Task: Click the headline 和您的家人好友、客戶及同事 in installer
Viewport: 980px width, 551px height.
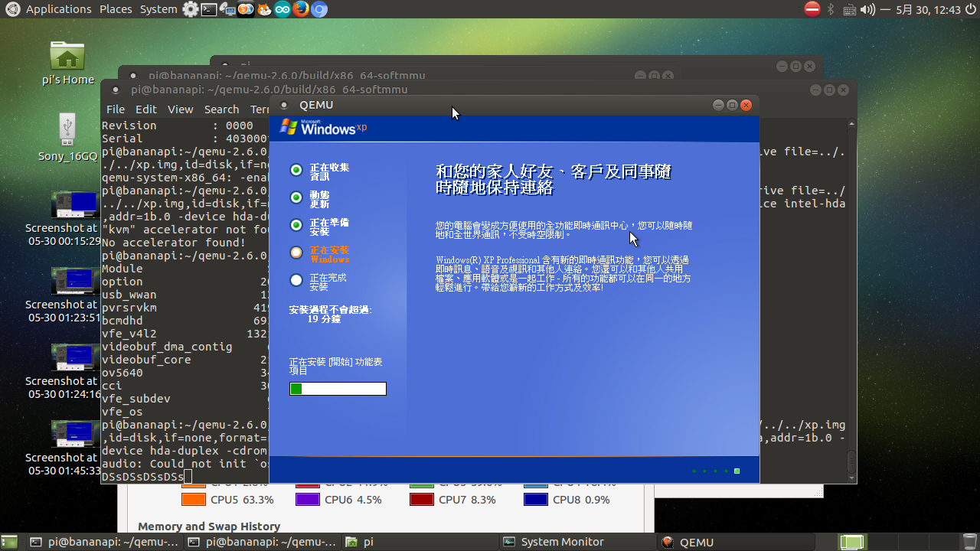Action: [x=554, y=179]
